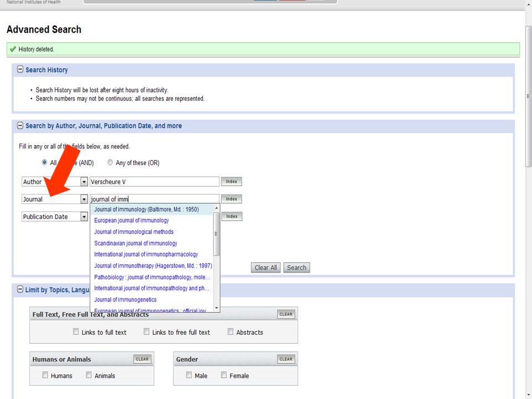Choose European journal of immunology suggestion
This screenshot has width=532, height=399.
[152, 221]
